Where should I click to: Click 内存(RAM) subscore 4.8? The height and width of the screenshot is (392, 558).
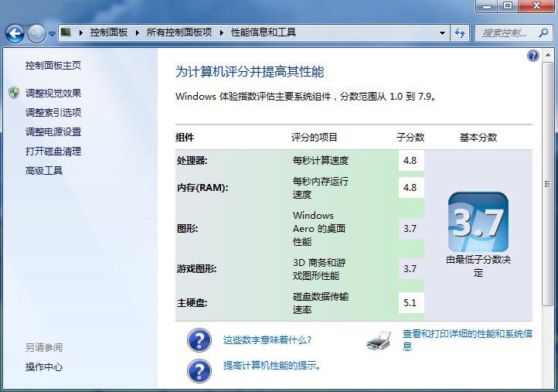410,187
